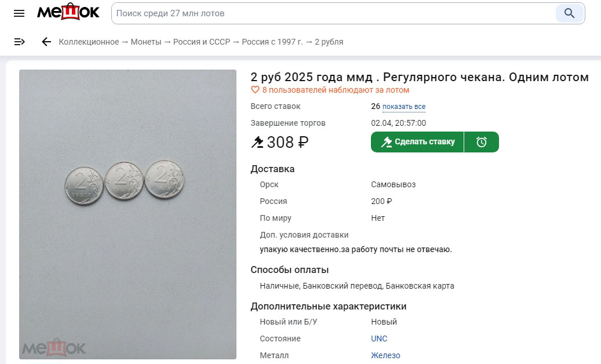
Task: Select the '2 рубля' breadcrumb
Action: [x=329, y=42]
